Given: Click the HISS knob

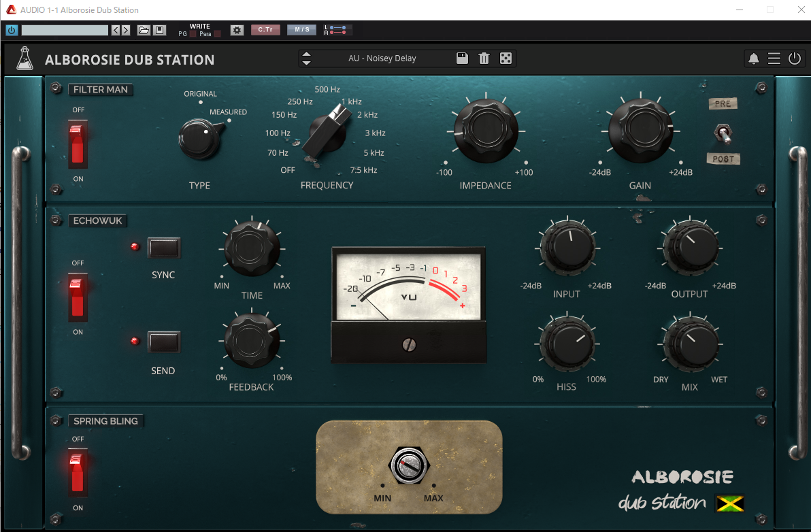Looking at the screenshot, I should (x=567, y=344).
